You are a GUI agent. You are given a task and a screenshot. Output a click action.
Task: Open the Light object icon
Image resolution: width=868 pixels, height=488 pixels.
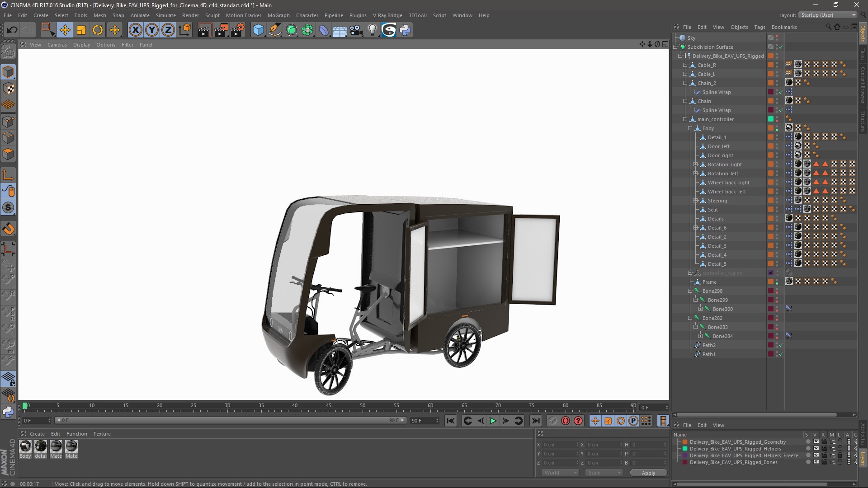(x=372, y=30)
